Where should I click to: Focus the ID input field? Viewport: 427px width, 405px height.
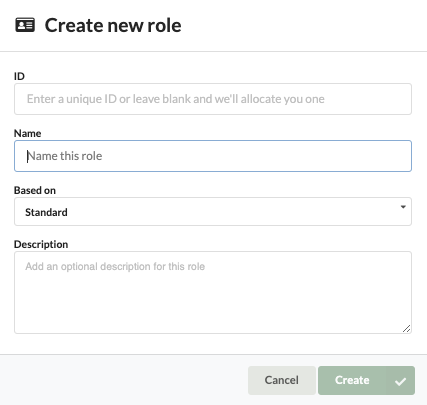[x=213, y=99]
